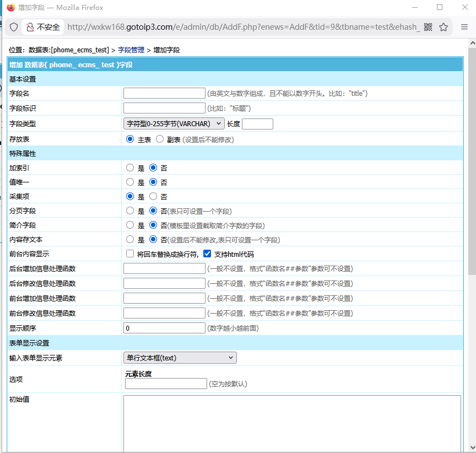The image size is (476, 453).
Task: Open the 字段类型 VARCHAR dropdown
Action: [x=174, y=123]
